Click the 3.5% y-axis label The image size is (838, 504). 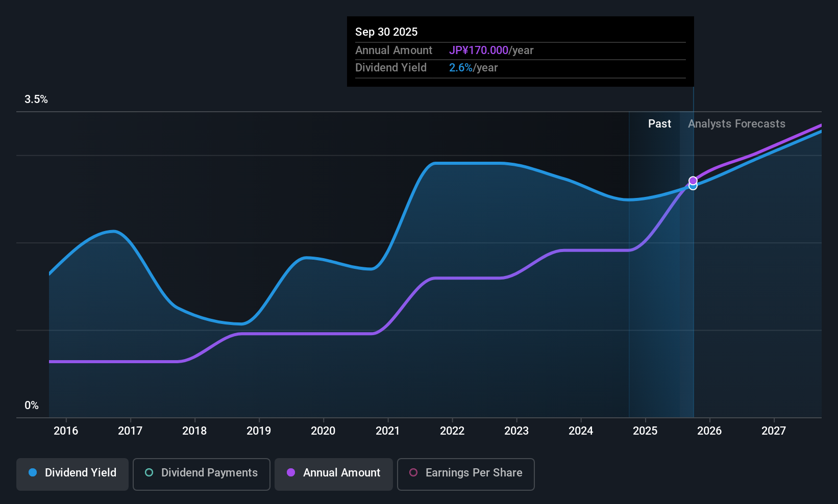[36, 99]
